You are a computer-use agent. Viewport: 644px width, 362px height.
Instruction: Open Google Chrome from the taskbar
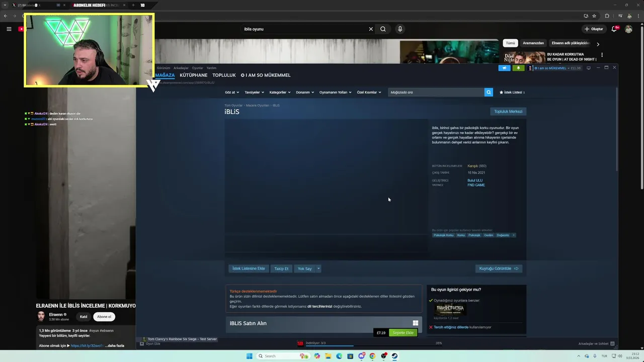point(372,356)
